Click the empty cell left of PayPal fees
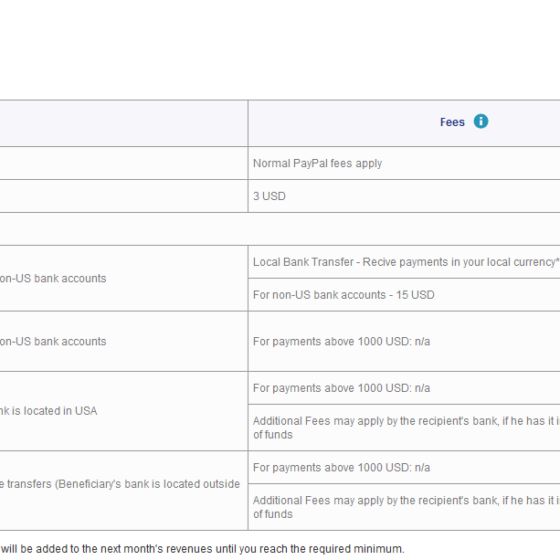The image size is (560, 560). [124, 163]
